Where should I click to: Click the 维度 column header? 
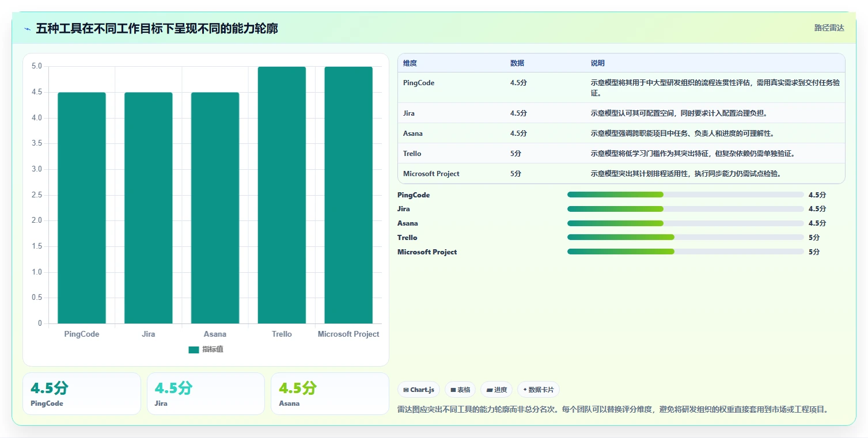click(x=410, y=63)
